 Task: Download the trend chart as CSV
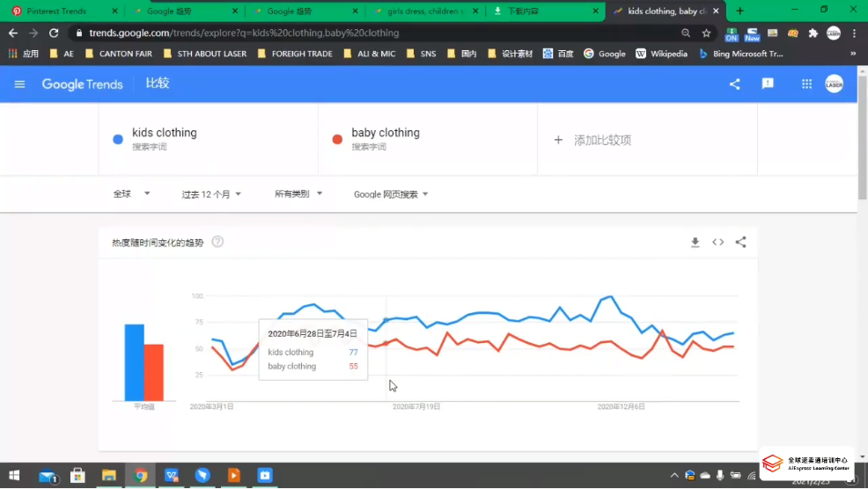coord(695,243)
